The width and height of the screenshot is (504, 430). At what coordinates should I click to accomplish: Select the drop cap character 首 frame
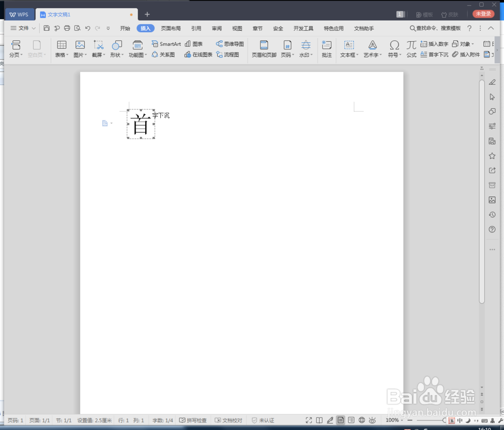(x=141, y=124)
